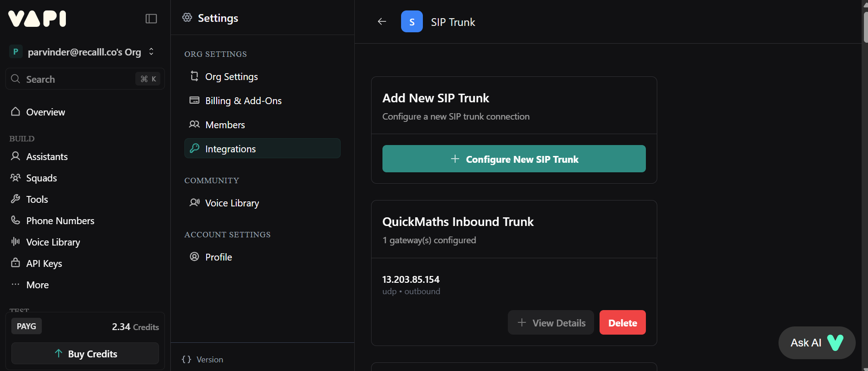The image size is (868, 371).
Task: Click the PAYG plan badge
Action: click(26, 326)
